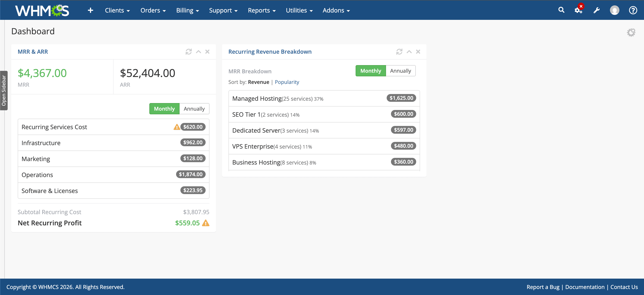
Task: Open dashboard widget settings gear
Action: point(631,32)
